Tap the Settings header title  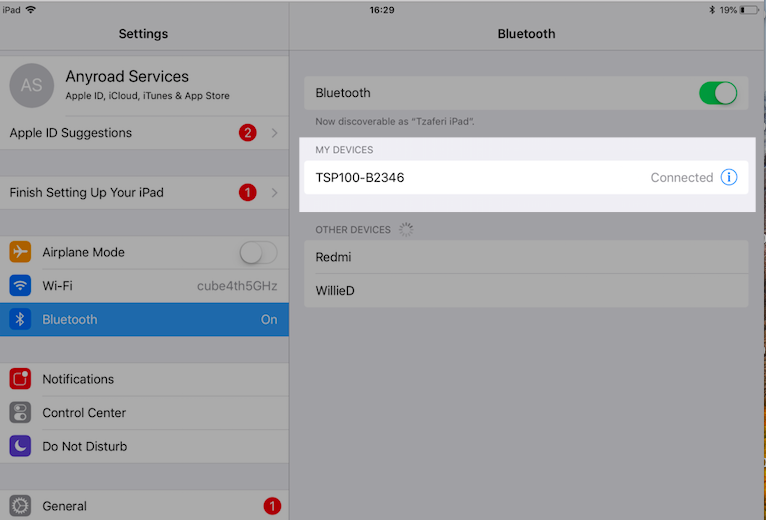[x=143, y=34]
